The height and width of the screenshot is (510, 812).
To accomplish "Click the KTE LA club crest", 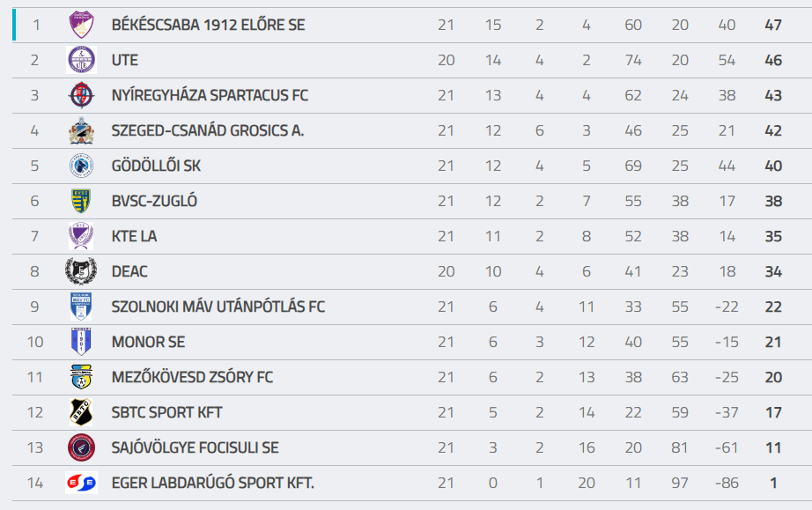I will 81,236.
